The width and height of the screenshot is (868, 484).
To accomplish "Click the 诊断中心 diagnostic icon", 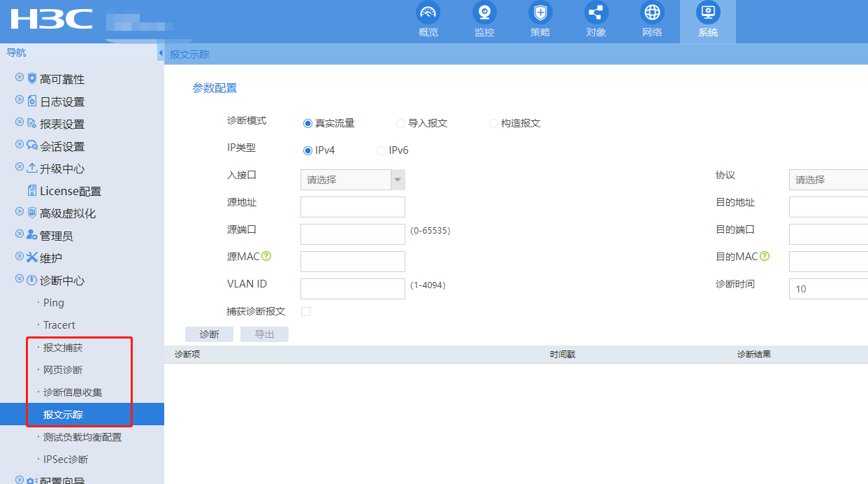I will point(32,280).
